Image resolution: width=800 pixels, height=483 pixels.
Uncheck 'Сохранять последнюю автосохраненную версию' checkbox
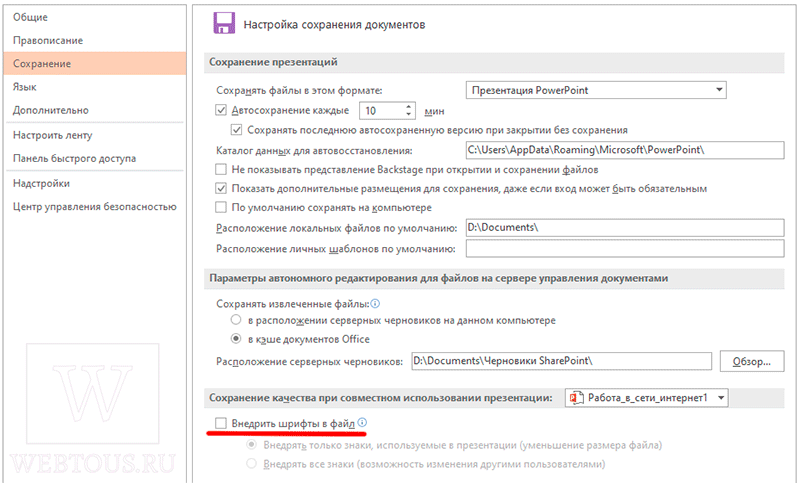coord(236,130)
